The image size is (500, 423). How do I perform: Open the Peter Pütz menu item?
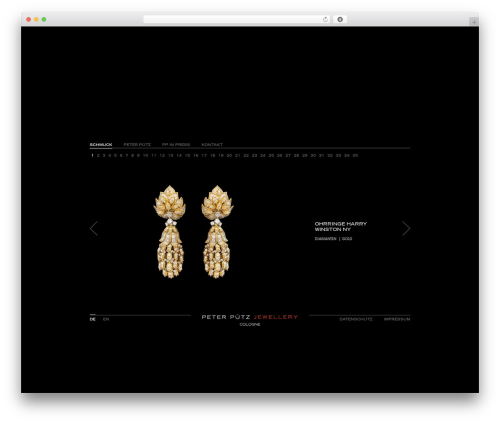(137, 144)
